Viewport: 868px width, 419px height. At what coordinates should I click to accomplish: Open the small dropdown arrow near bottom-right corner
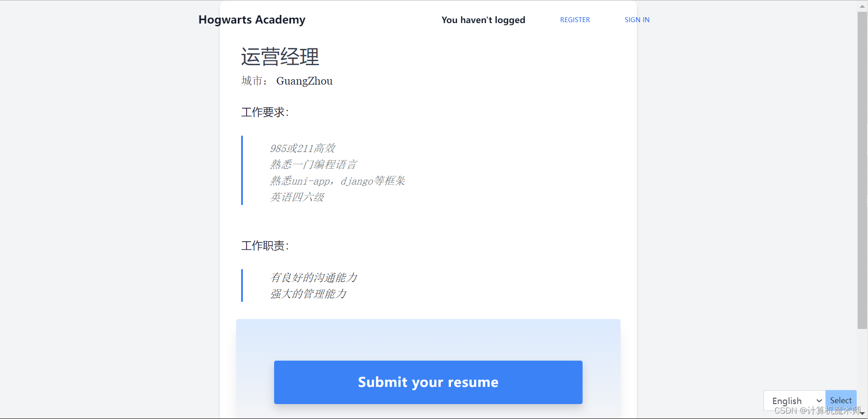pos(861,413)
